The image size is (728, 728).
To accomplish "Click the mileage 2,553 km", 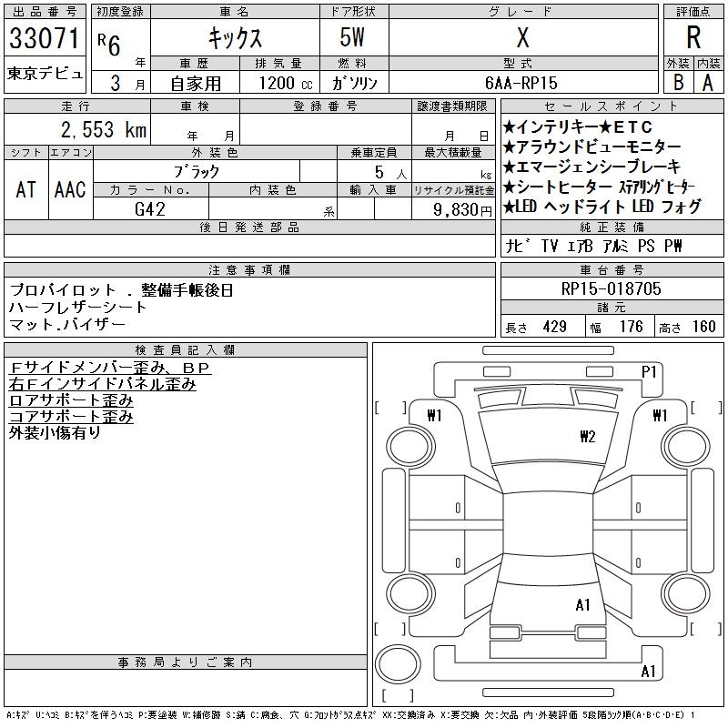I will (x=104, y=129).
